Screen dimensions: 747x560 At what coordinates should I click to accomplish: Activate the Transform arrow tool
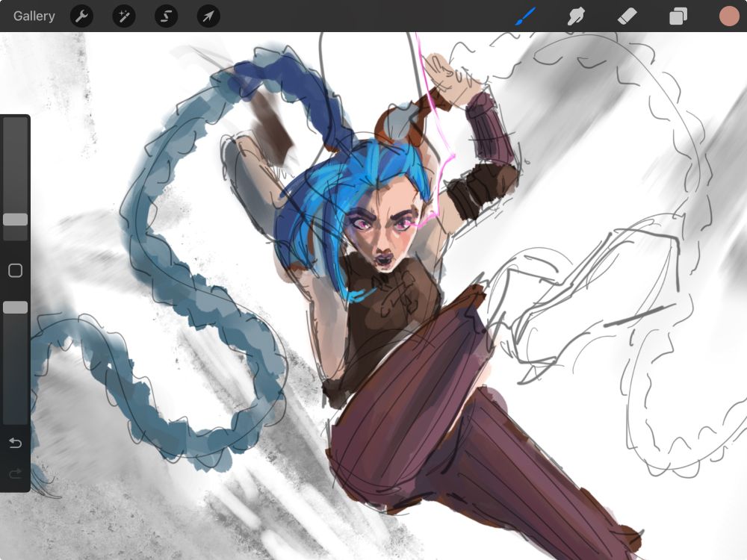(208, 16)
